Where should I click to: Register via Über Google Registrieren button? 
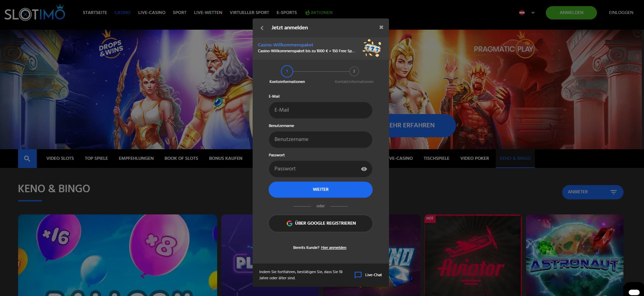(320, 223)
